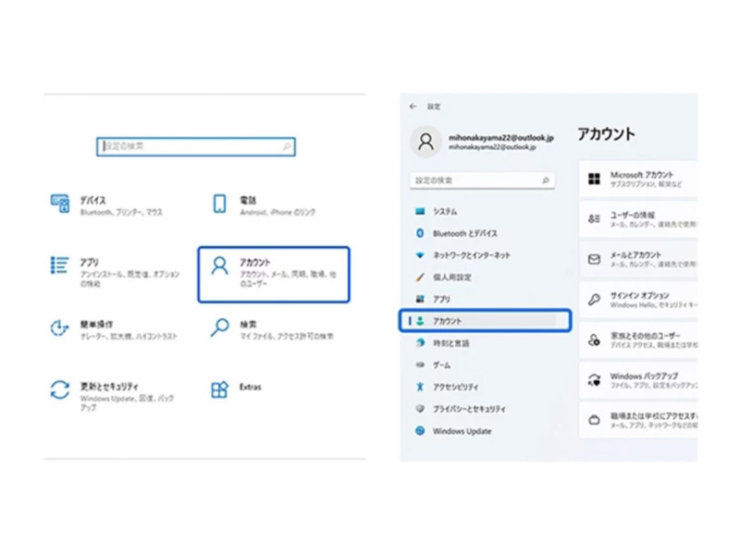This screenshot has height=555, width=740.
Task: Click the Extras settings icon
Action: pos(220,388)
